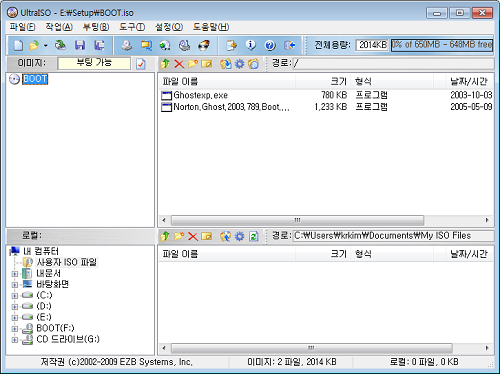Create new folder in image pane toolbar
Image resolution: width=500 pixels, height=374 pixels.
[193, 64]
